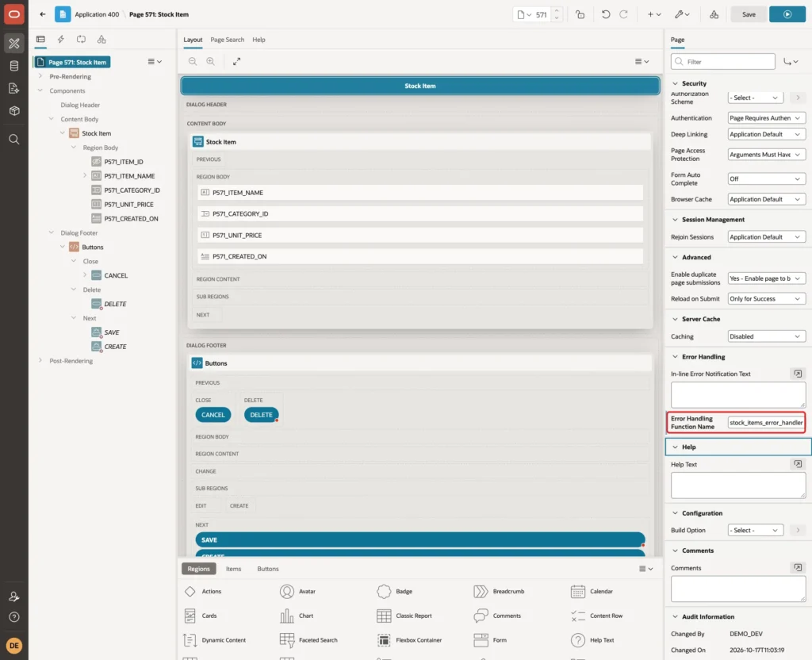
Task: Click the magnifier search icon in left sidebar
Action: 14,140
